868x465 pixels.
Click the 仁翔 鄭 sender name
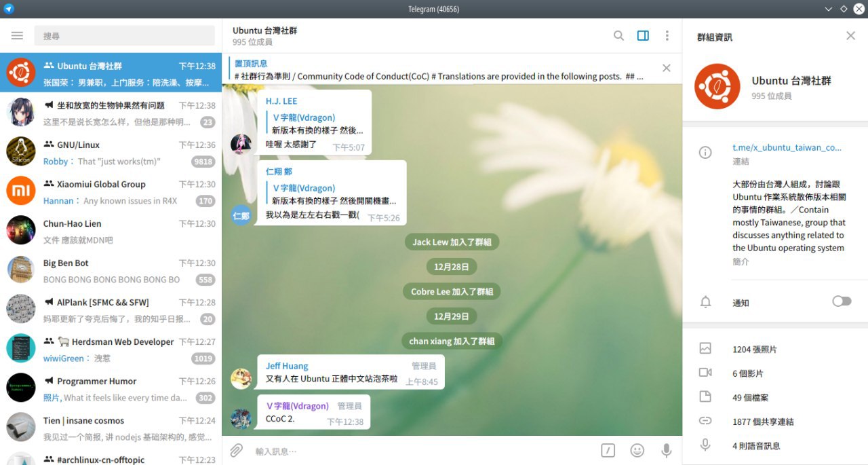(x=279, y=172)
